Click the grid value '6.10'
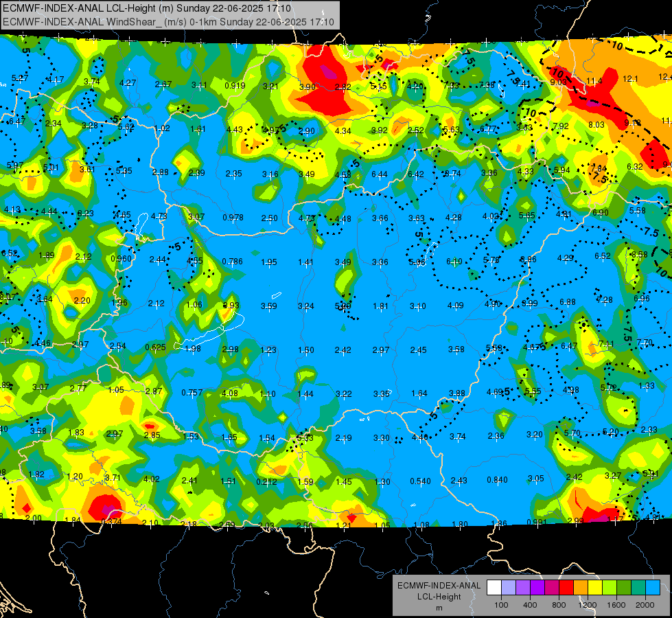672x618 pixels. (x=454, y=262)
